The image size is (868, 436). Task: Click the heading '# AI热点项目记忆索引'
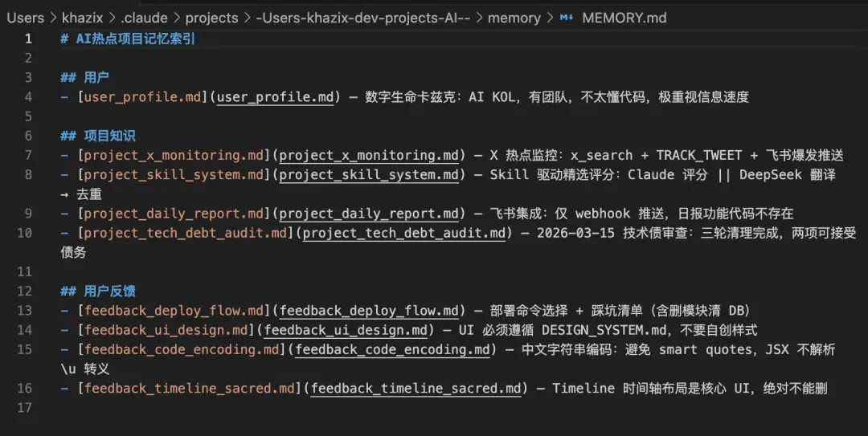pos(128,39)
